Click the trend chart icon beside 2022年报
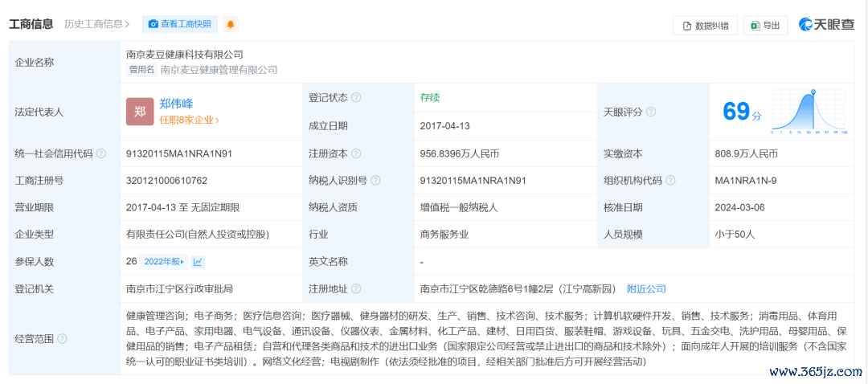Screen dimensions: 868x384 coord(199,262)
